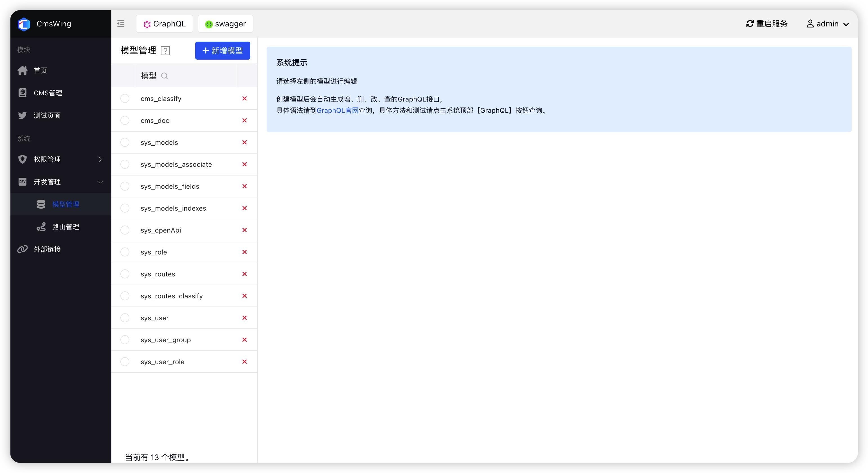The image size is (868, 473).
Task: Click the sys_routes_classify model name
Action: tap(172, 296)
